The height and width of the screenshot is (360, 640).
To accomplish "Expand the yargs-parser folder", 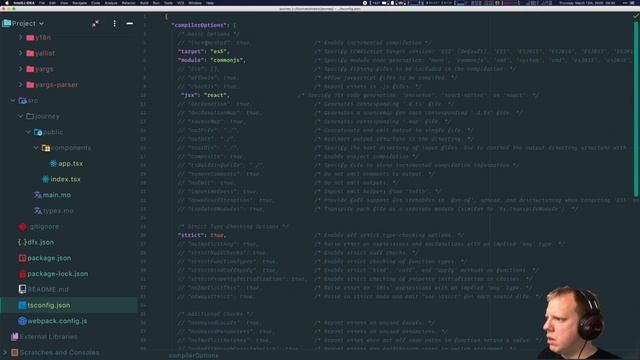I will (x=20, y=85).
